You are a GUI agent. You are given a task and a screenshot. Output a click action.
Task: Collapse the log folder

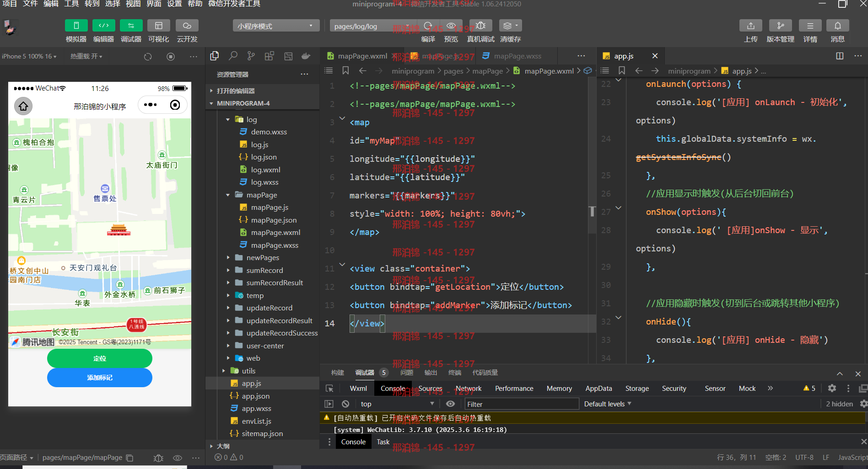click(228, 119)
